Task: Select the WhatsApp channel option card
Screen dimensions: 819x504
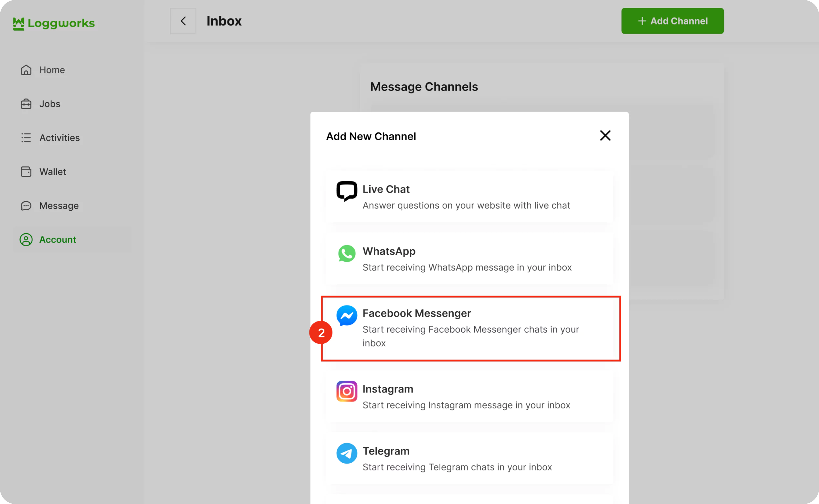Action: tap(469, 259)
